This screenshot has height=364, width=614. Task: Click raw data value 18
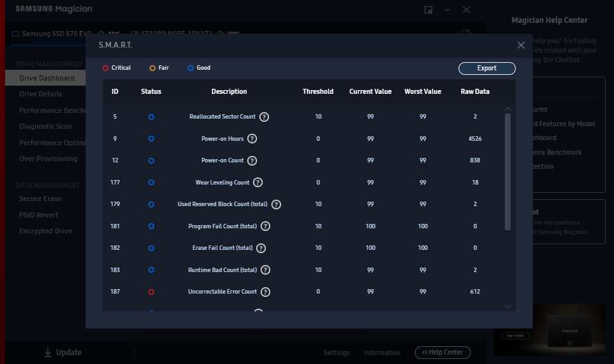(x=475, y=183)
